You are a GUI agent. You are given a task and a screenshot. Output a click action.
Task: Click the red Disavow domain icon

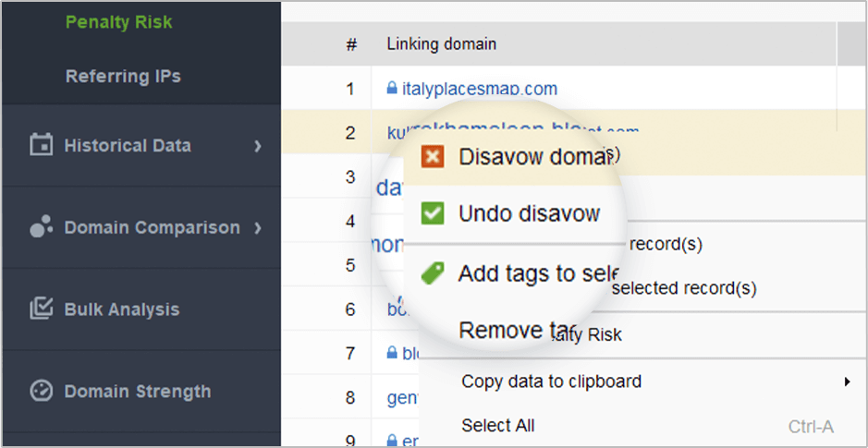(433, 156)
